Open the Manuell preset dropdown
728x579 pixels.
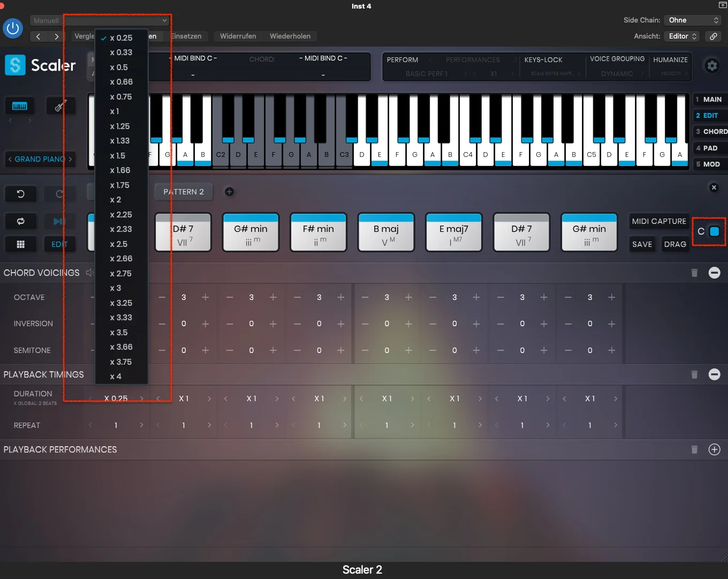click(x=100, y=20)
